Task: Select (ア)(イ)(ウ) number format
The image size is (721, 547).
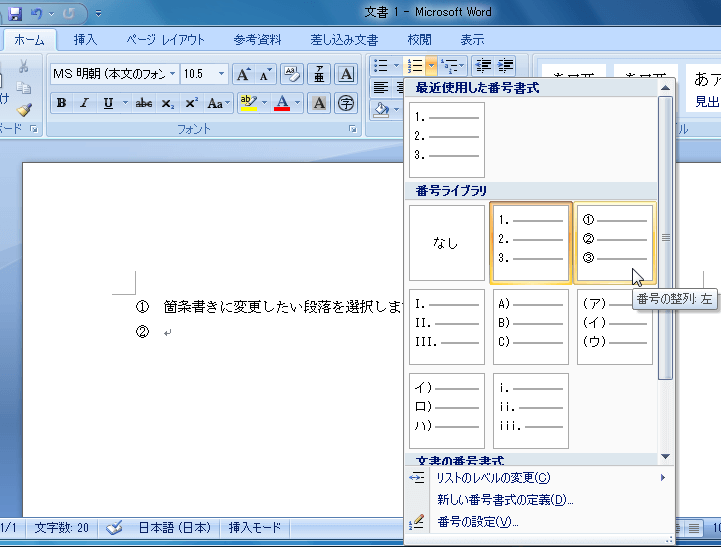Action: pyautogui.click(x=615, y=327)
